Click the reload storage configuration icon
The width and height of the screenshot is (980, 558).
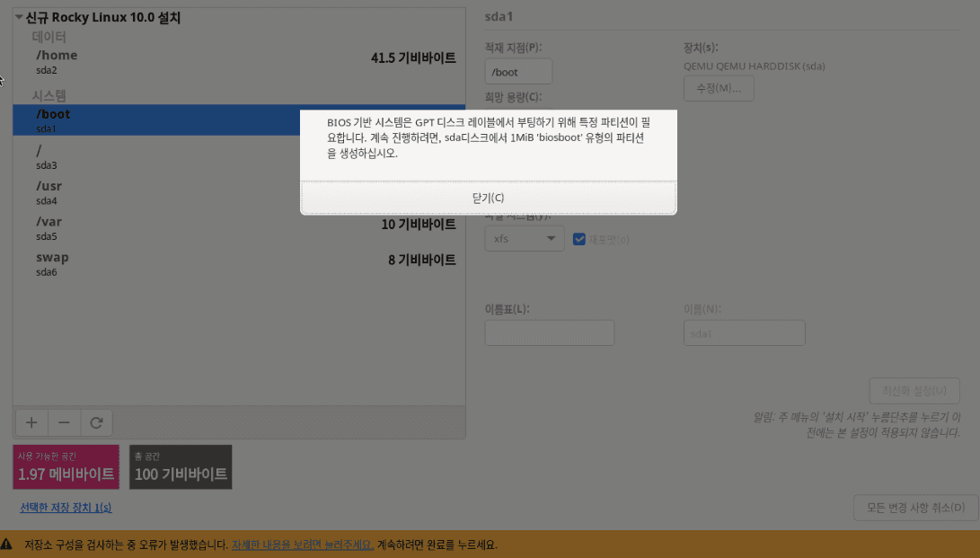tap(96, 422)
